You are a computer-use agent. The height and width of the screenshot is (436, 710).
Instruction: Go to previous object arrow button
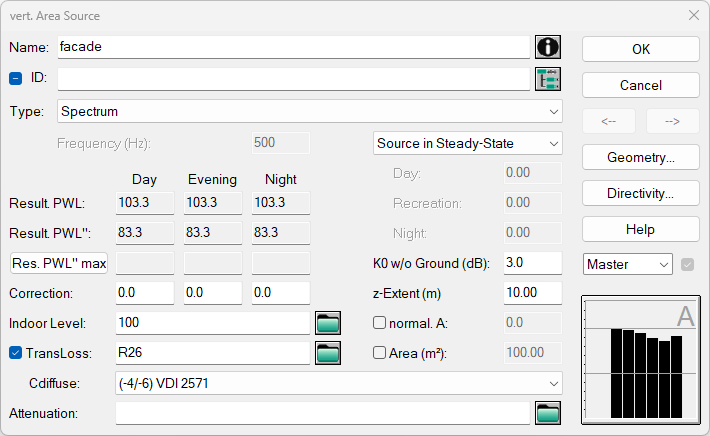click(609, 121)
